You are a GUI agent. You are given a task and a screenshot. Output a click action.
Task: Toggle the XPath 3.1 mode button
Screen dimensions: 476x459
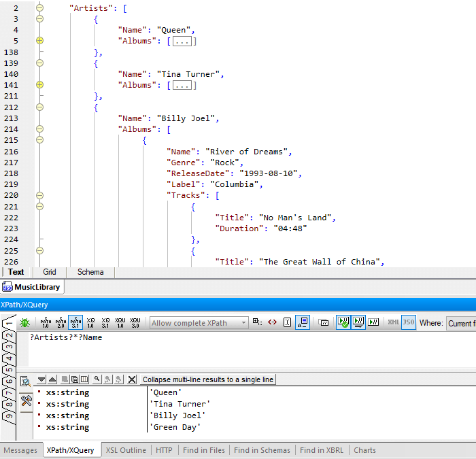point(75,322)
